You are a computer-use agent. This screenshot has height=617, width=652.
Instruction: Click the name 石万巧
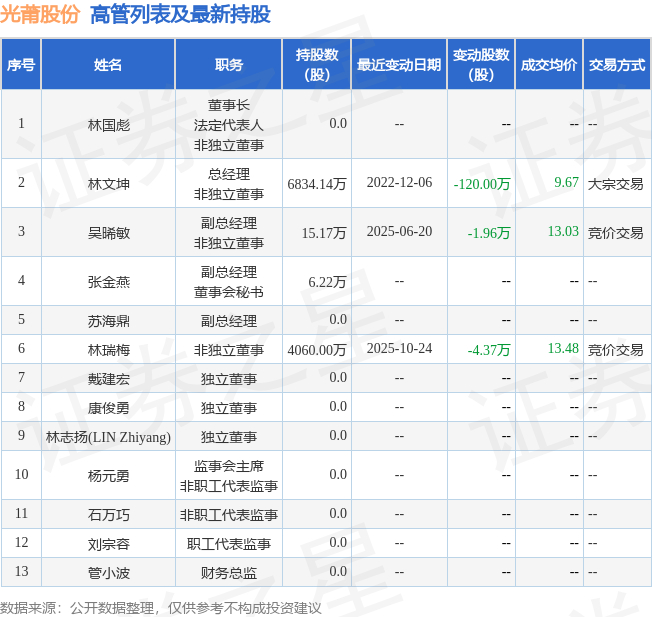[x=109, y=515]
